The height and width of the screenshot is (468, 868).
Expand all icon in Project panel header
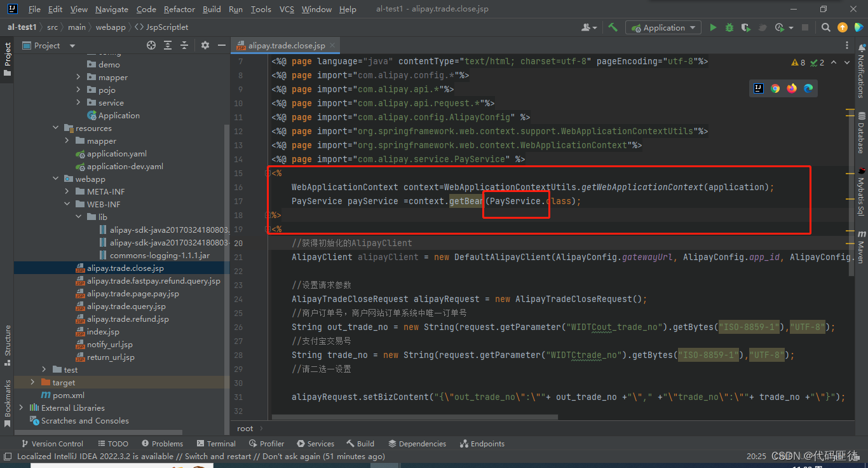(x=168, y=45)
